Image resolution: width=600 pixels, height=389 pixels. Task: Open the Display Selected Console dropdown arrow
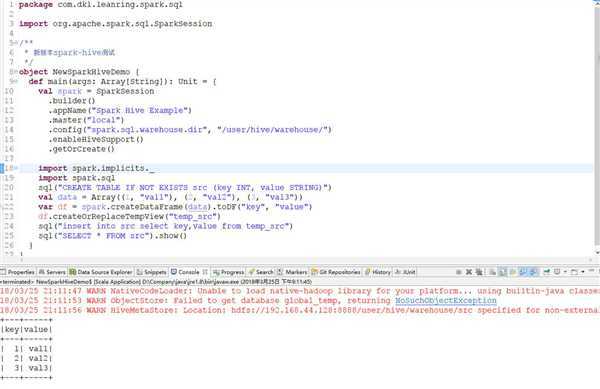coord(565,272)
